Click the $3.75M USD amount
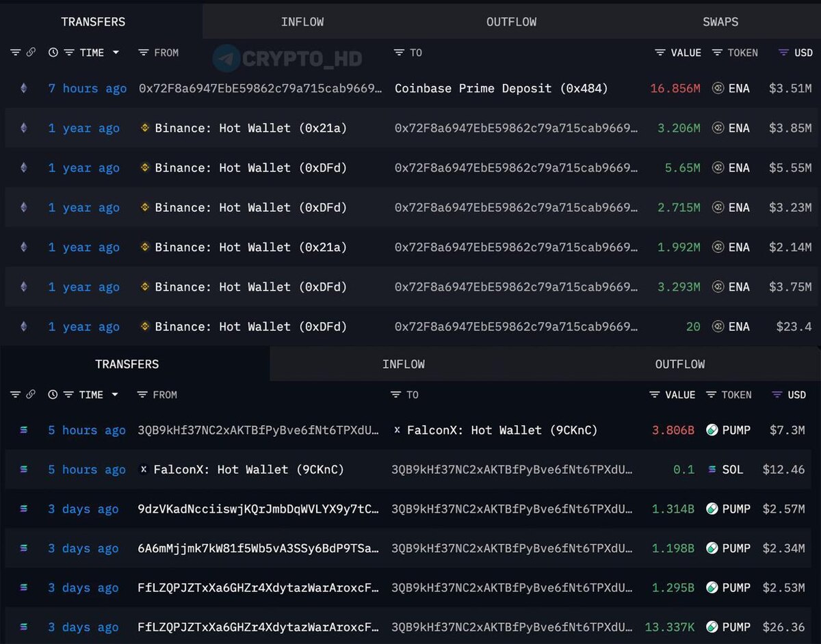This screenshot has height=644, width=821. coord(790,287)
